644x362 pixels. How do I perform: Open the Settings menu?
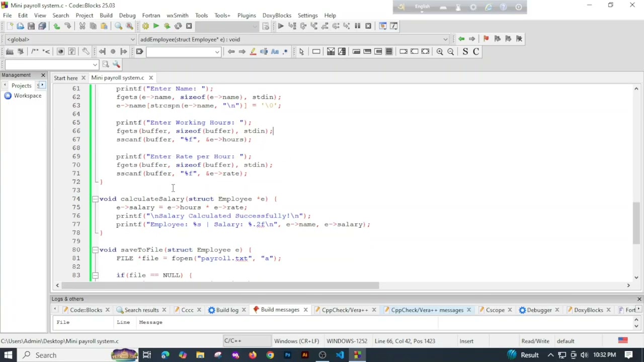point(307,16)
